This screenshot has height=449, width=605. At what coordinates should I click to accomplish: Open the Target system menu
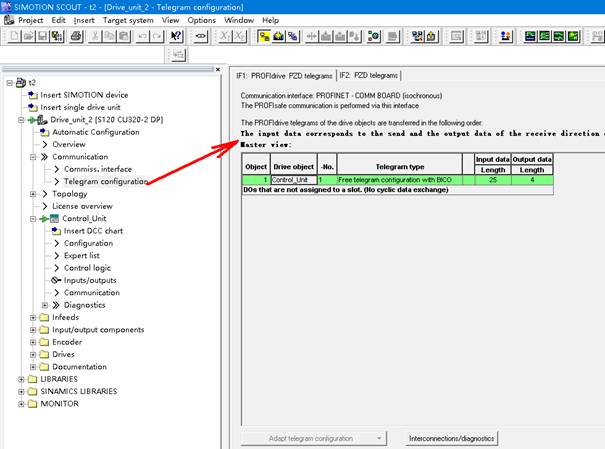click(128, 20)
